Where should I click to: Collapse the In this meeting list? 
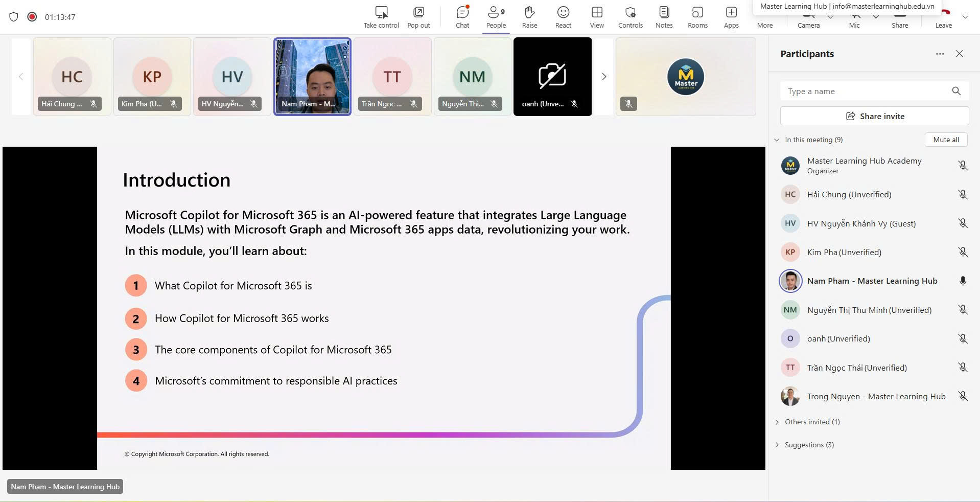click(x=777, y=140)
